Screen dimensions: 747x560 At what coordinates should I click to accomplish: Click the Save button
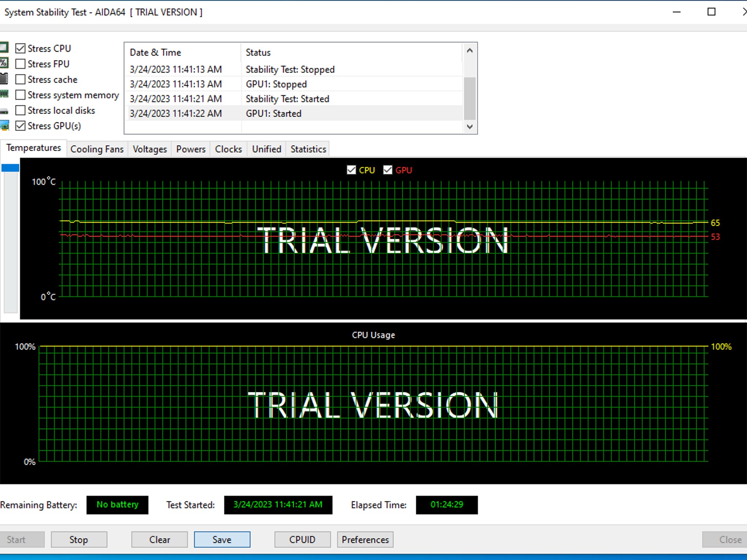(x=222, y=540)
